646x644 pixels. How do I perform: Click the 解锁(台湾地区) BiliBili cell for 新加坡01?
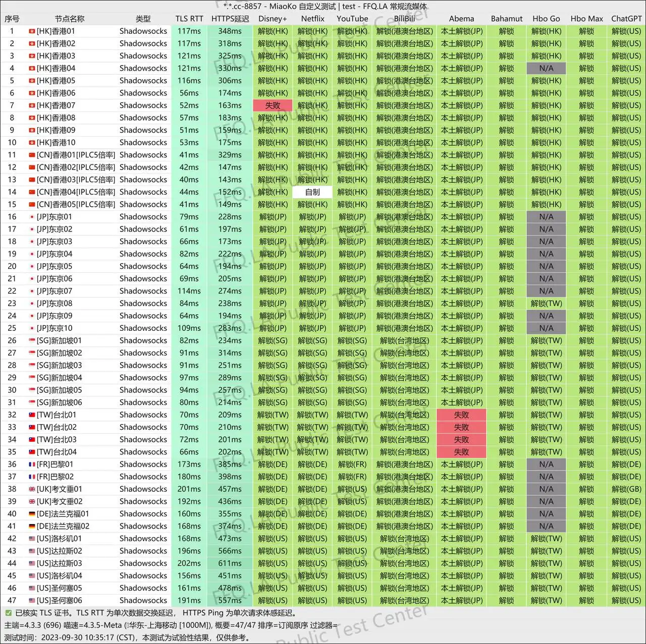(405, 340)
